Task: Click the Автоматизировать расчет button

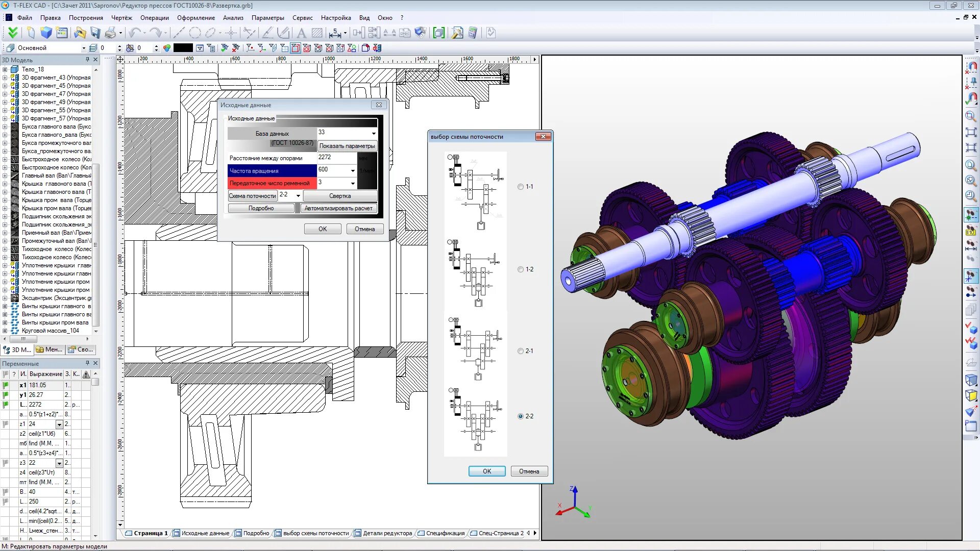Action: click(338, 208)
